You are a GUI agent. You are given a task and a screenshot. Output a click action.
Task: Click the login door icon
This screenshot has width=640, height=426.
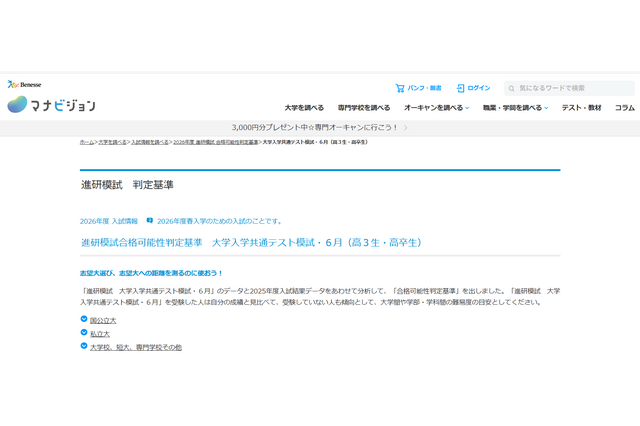coord(460,88)
